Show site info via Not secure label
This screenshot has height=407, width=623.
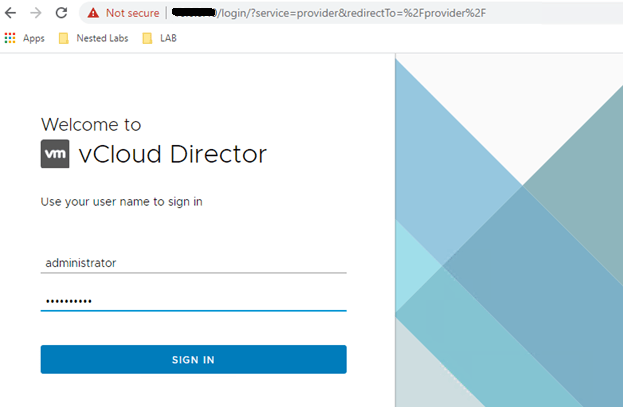point(133,13)
